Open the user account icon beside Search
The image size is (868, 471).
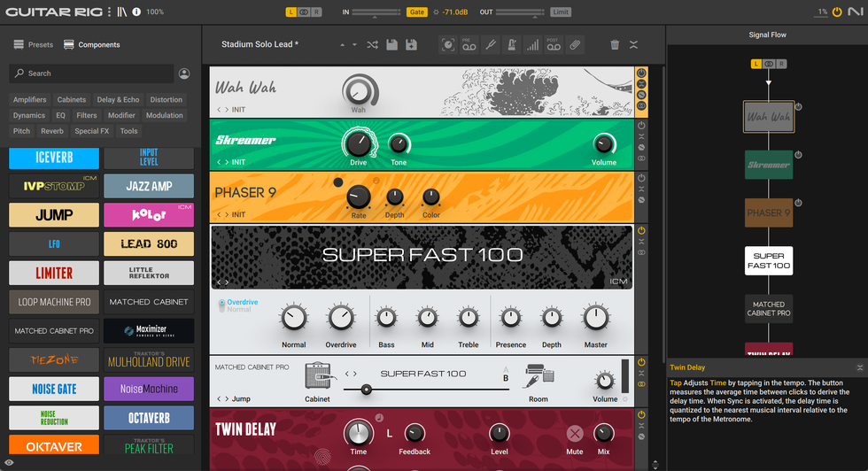(184, 73)
